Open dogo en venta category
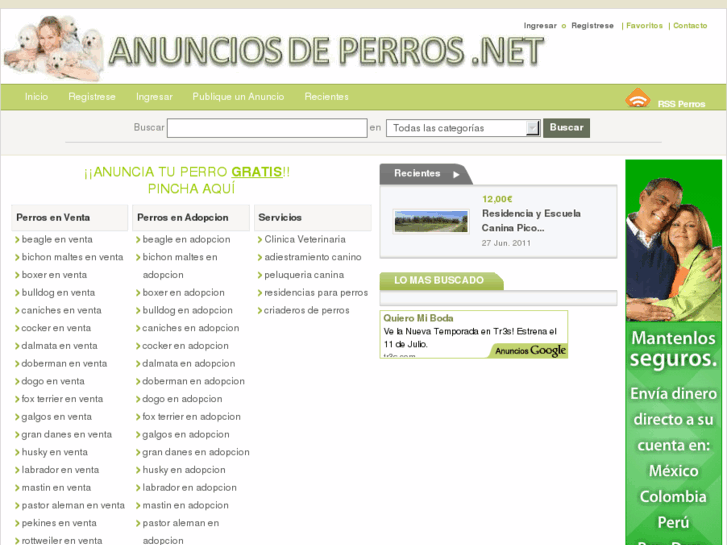Image resolution: width=727 pixels, height=545 pixels. 53,381
